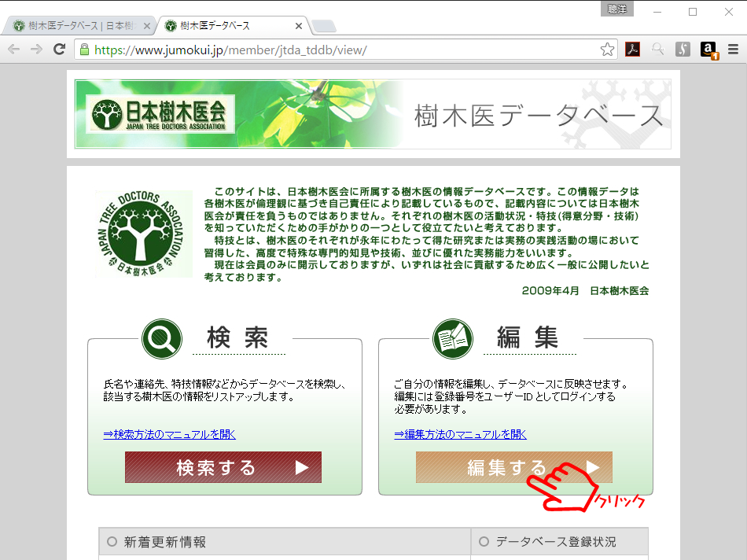
Task: Click the 編集 section heading
Action: 528,338
